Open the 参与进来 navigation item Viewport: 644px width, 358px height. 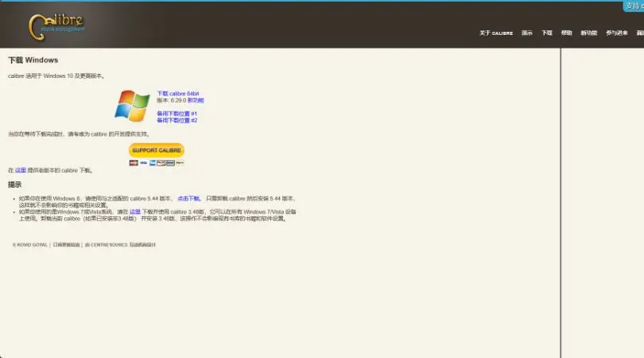[x=616, y=33]
